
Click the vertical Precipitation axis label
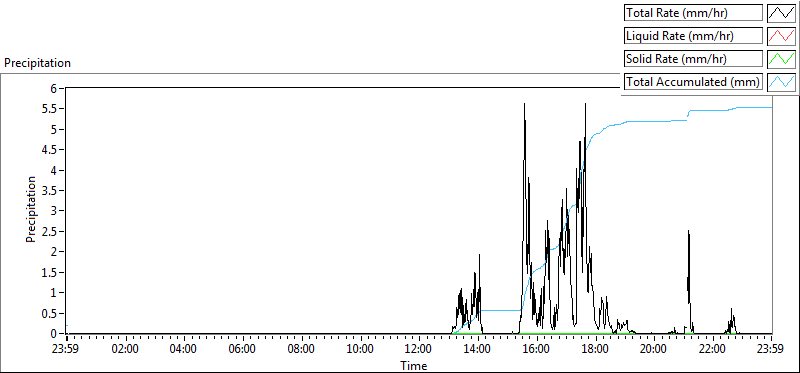point(31,209)
